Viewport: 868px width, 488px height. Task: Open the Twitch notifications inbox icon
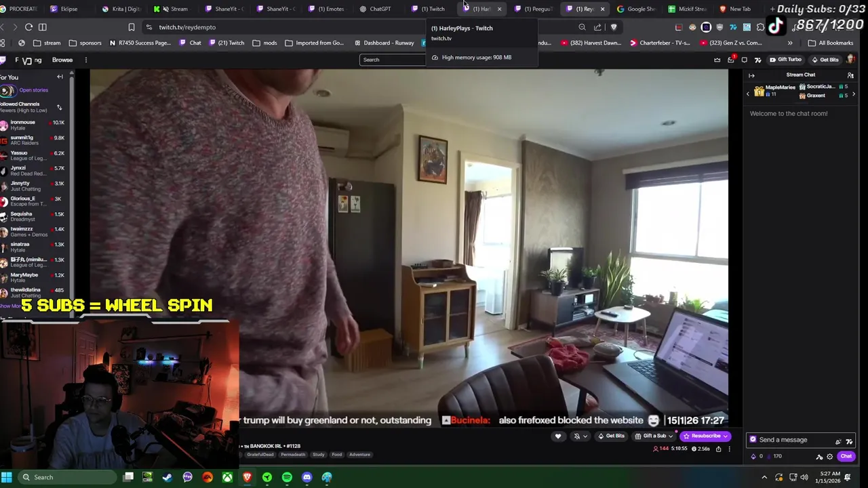tap(730, 60)
